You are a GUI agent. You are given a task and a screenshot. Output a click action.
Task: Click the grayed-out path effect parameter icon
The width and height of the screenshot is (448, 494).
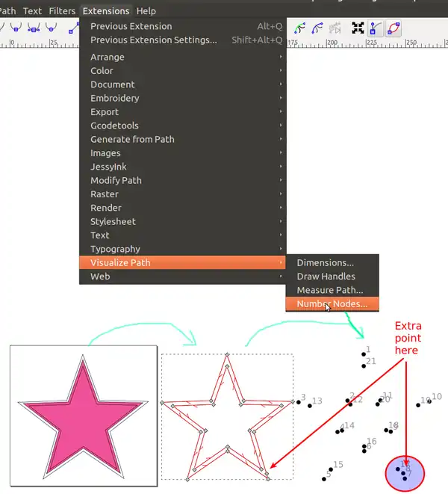tap(335, 28)
